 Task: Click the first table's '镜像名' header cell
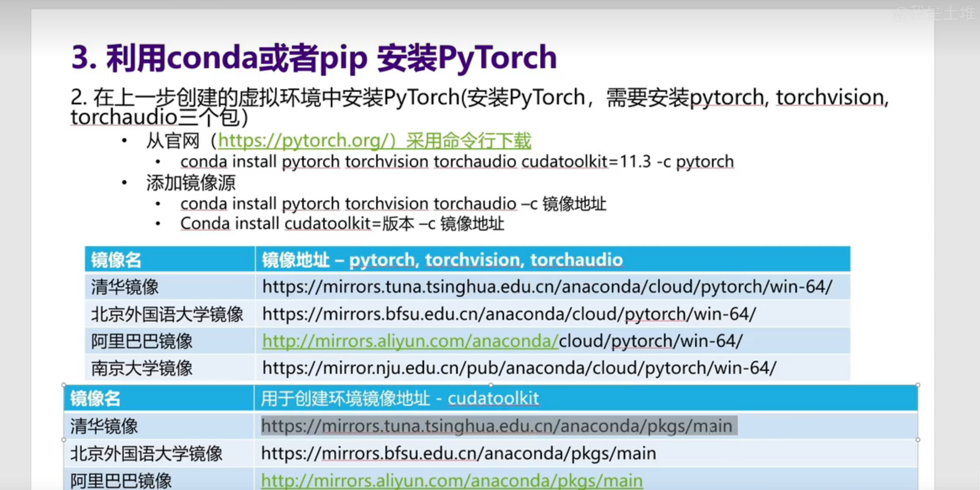click(x=117, y=260)
